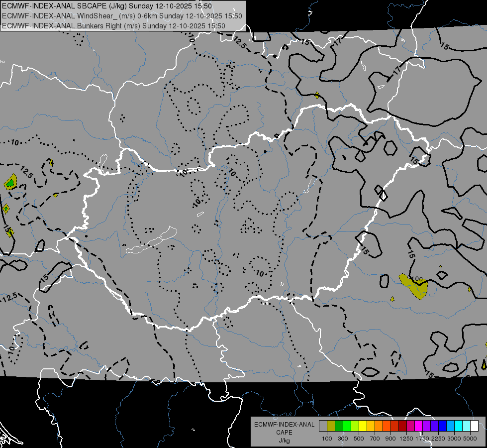Click the legend value 3000 label
Screen dimensions: 487x448
coord(454,439)
